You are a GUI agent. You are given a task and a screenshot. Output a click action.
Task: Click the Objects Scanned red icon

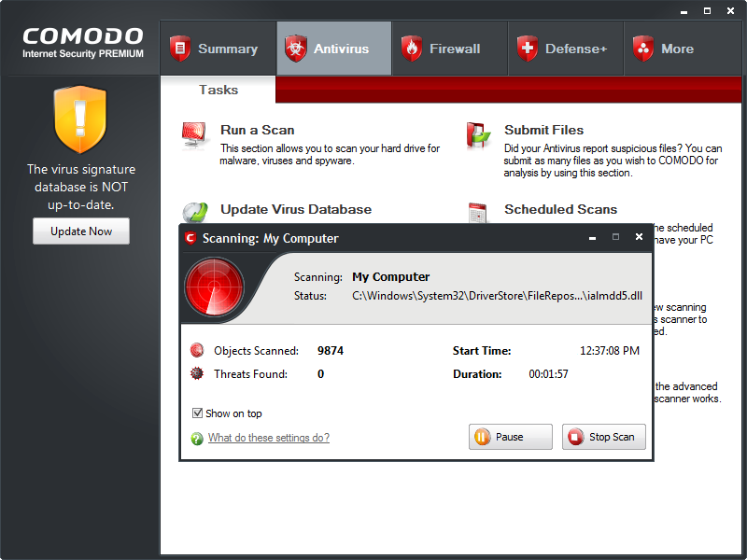coord(197,351)
